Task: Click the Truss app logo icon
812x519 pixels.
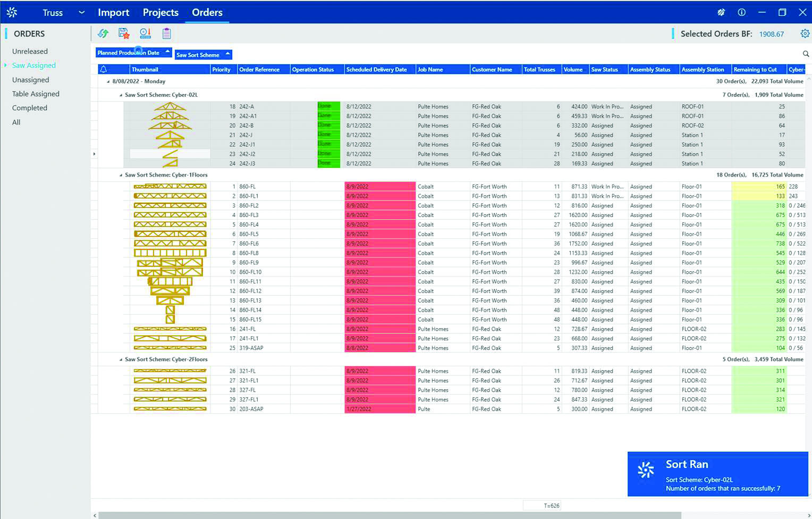Action: [12, 12]
